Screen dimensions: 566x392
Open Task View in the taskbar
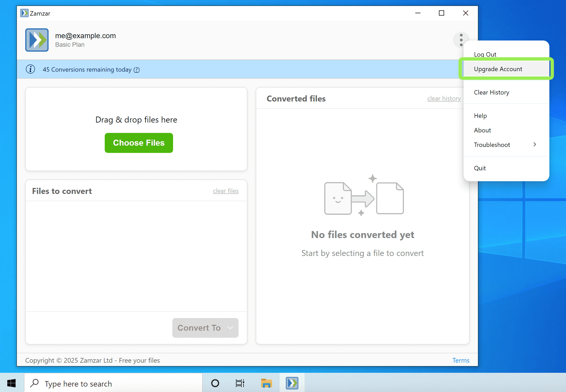point(240,383)
